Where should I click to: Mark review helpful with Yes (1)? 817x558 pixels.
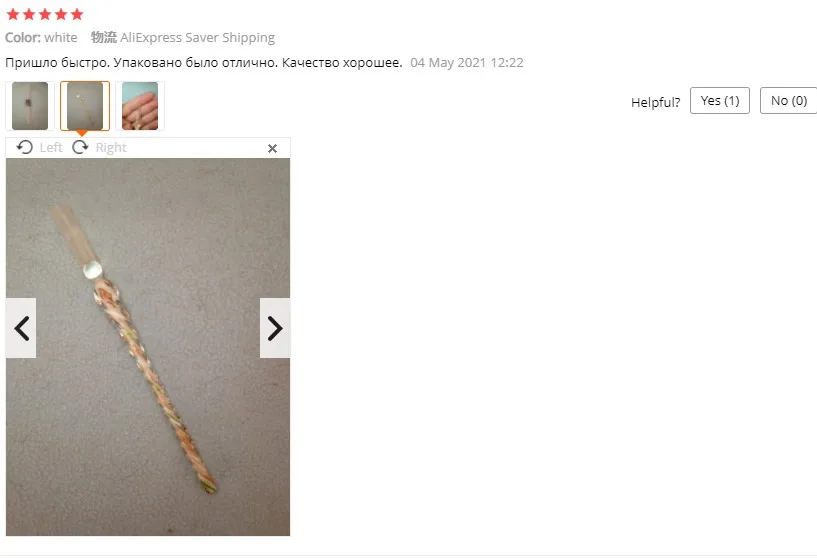720,101
